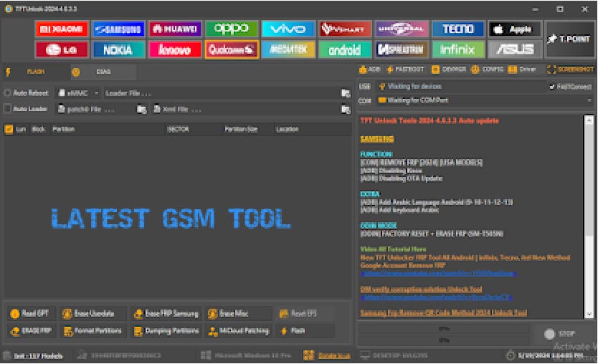This screenshot has height=364, width=598.
Task: Click the ERASE FRP button
Action: [x=32, y=330]
